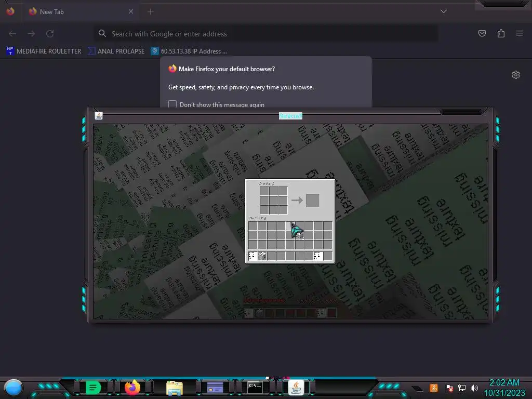This screenshot has width=532, height=399.
Task: Select the first hotbar slot item in inventory
Action: 252,256
